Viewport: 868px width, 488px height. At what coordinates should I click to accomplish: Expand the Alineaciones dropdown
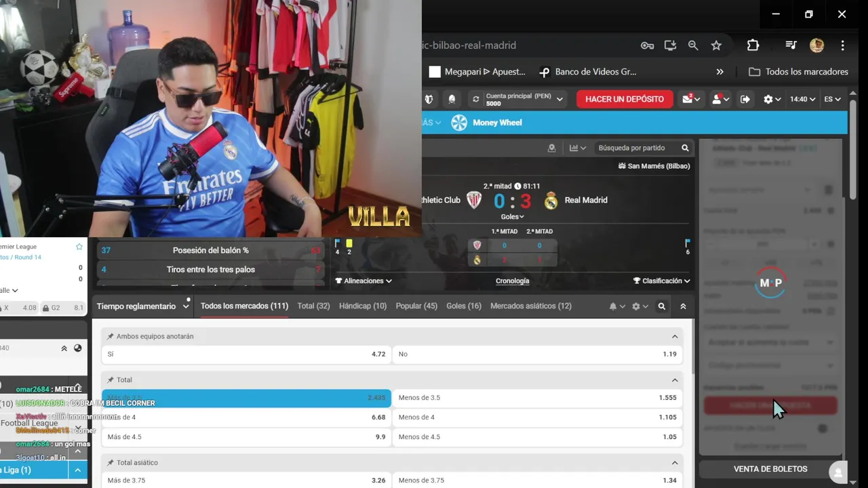(363, 281)
